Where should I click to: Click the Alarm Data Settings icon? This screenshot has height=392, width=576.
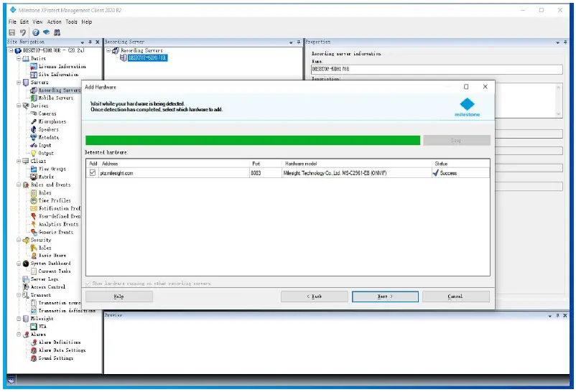34,350
